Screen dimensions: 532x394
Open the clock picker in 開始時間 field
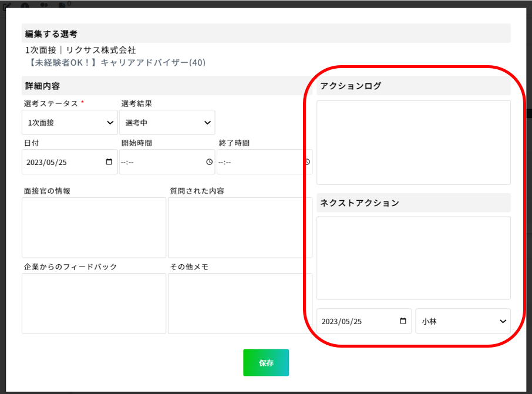(210, 162)
